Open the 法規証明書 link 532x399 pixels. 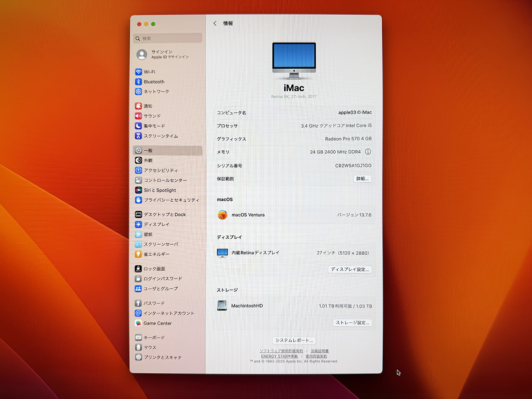click(x=320, y=351)
